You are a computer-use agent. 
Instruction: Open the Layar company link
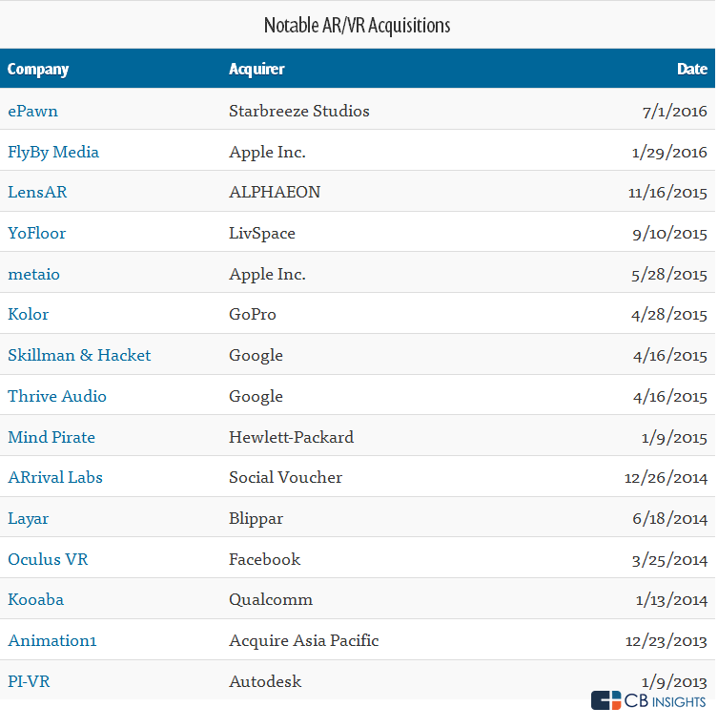(29, 518)
